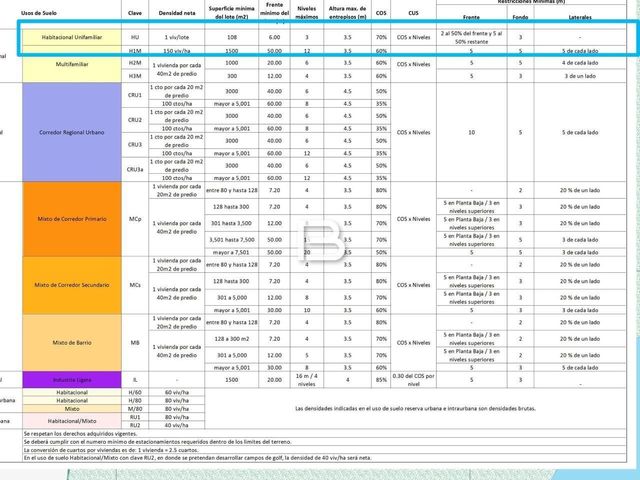
Task: Select the "301 hasta 3,500" surface cell
Action: [231, 223]
